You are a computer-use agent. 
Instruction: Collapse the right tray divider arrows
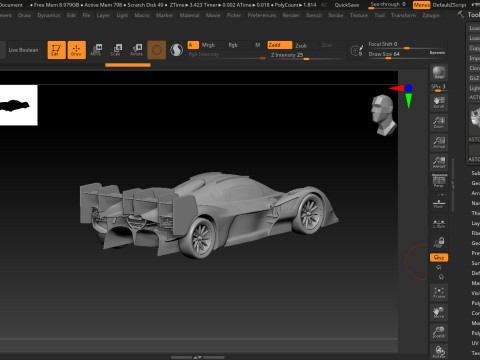point(453,185)
